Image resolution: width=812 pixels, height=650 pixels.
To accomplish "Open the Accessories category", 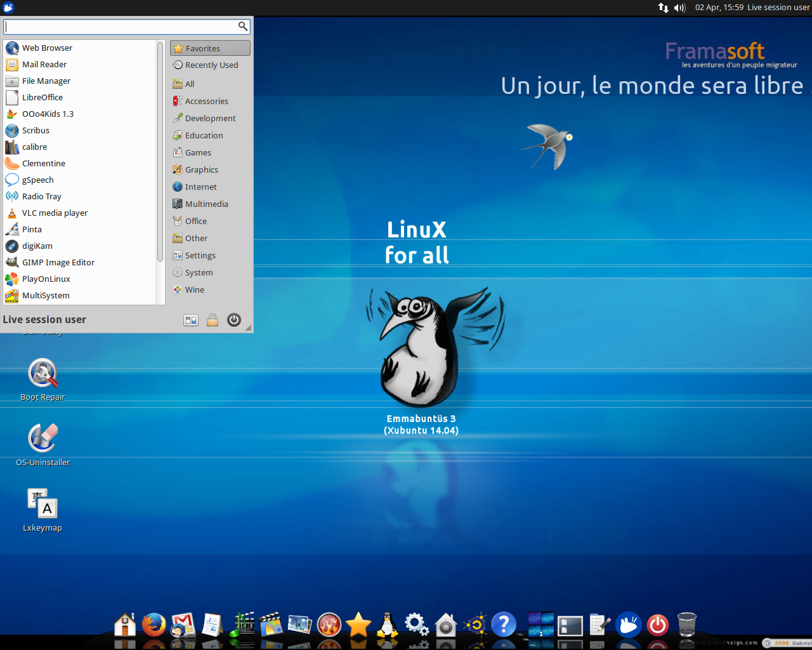I will [x=210, y=102].
